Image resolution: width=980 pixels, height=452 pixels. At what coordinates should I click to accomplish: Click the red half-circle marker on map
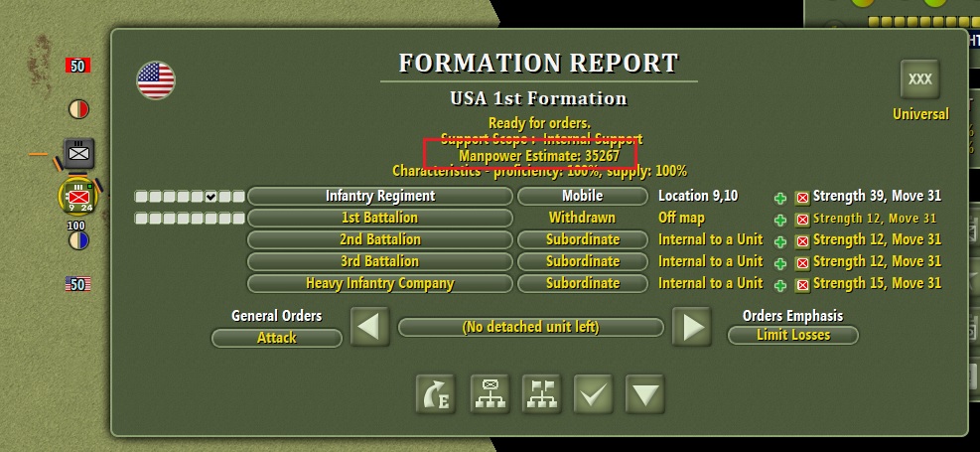[78, 109]
